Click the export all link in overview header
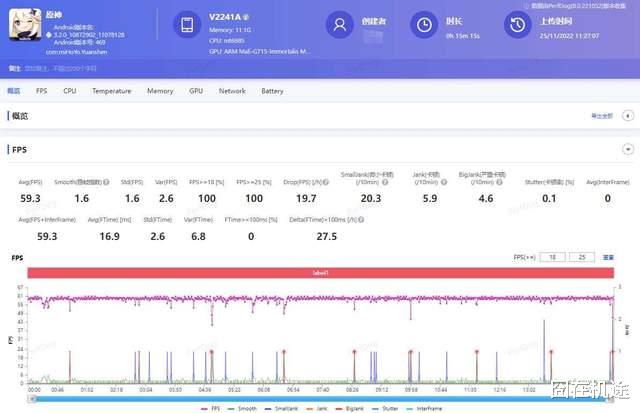 pos(602,116)
